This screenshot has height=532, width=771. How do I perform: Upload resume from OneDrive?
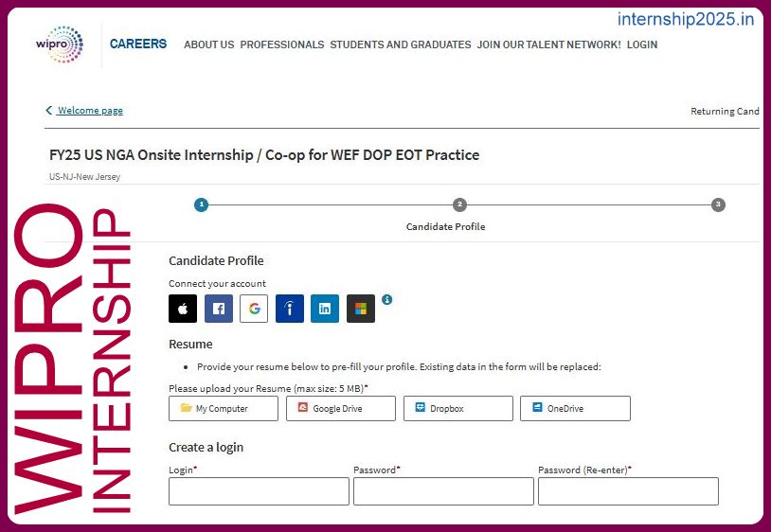[575, 408]
